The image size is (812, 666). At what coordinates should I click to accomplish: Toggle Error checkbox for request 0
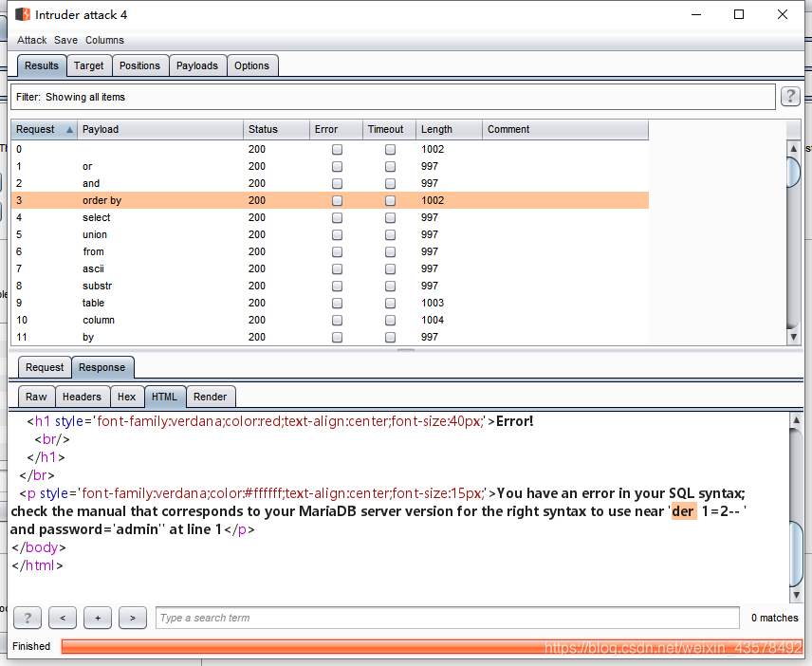pyautogui.click(x=337, y=149)
